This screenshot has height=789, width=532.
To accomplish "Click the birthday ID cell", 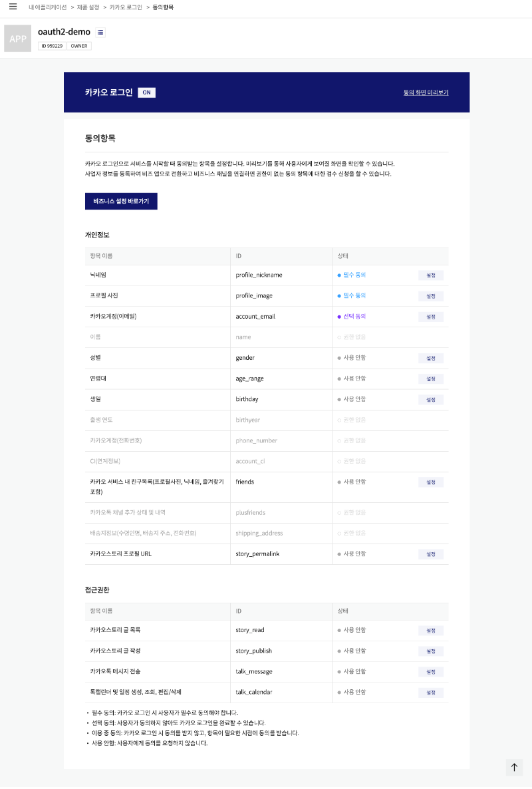I will (x=247, y=399).
